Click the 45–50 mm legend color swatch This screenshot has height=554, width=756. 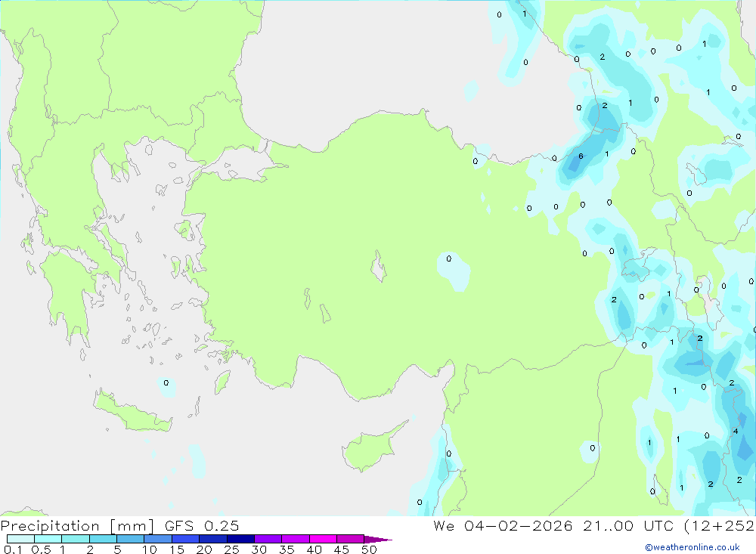(x=351, y=539)
